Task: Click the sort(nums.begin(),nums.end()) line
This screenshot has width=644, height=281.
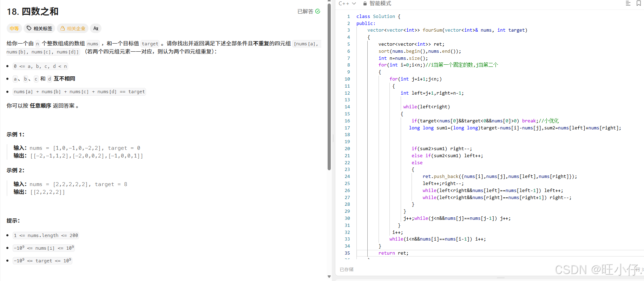Action: tap(420, 51)
